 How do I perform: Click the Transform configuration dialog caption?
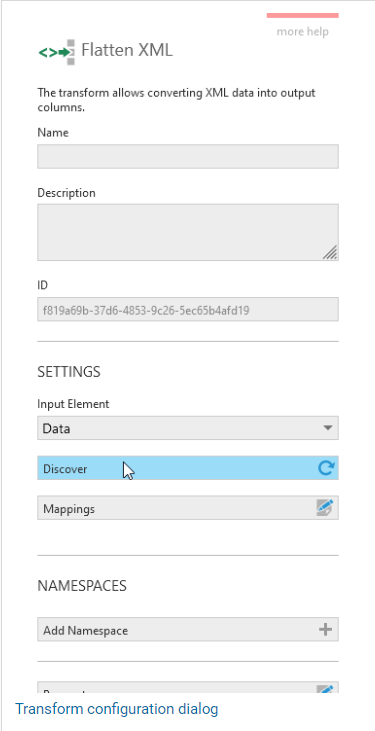pyautogui.click(x=117, y=709)
